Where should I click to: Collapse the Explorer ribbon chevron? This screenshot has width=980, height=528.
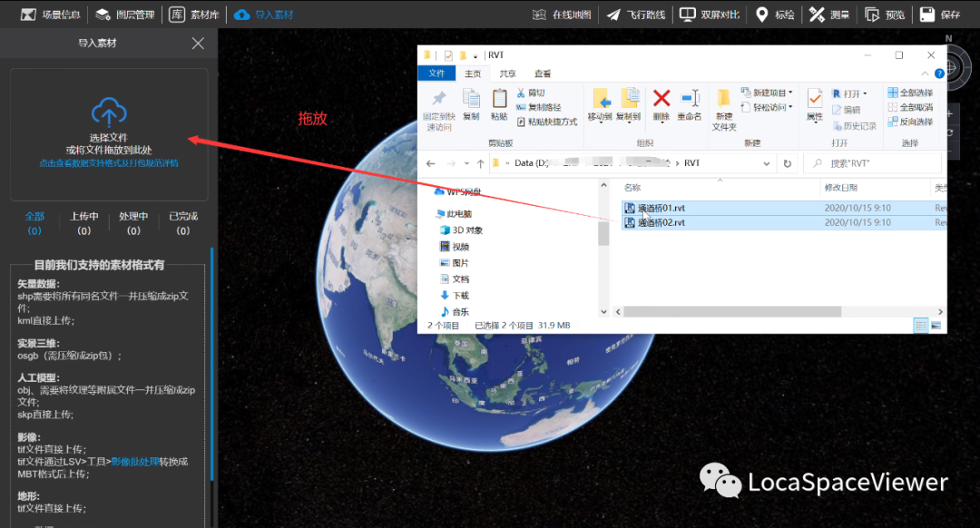pos(925,73)
